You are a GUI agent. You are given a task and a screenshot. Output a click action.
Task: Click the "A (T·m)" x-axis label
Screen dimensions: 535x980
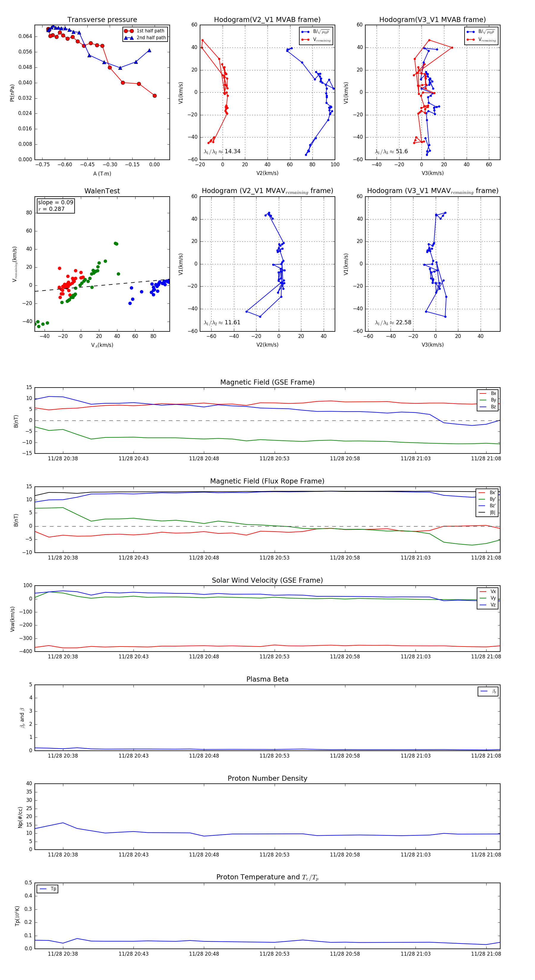point(102,173)
